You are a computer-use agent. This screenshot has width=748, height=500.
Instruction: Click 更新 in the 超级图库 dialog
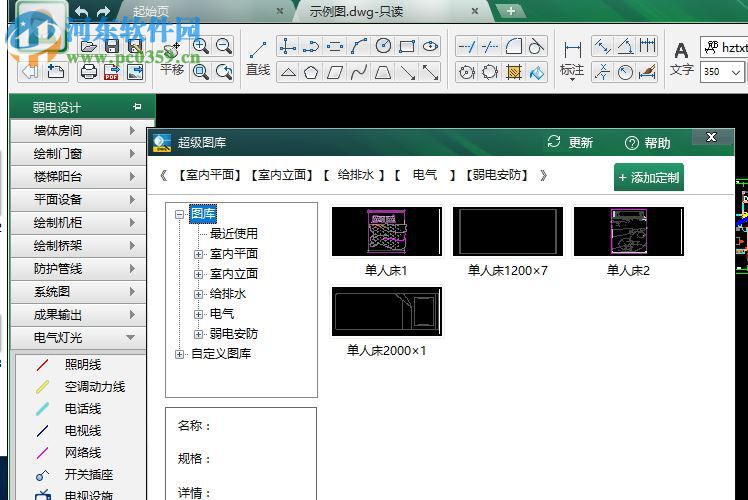(x=570, y=142)
